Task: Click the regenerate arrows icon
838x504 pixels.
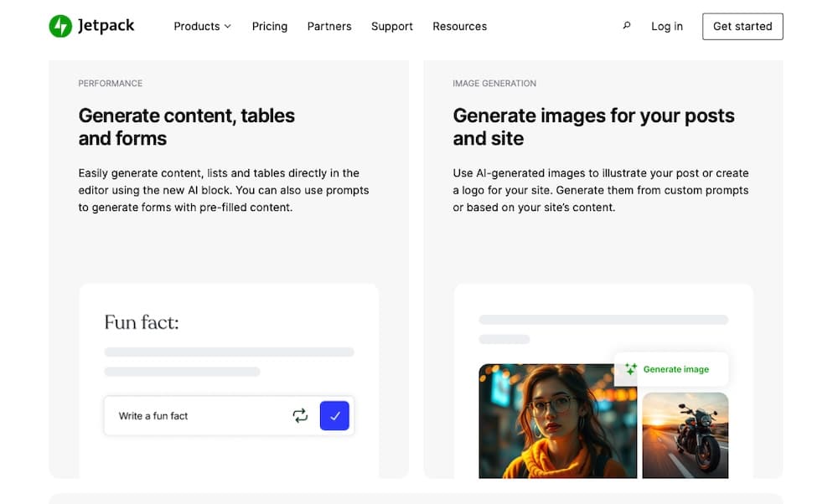Action: (x=300, y=415)
